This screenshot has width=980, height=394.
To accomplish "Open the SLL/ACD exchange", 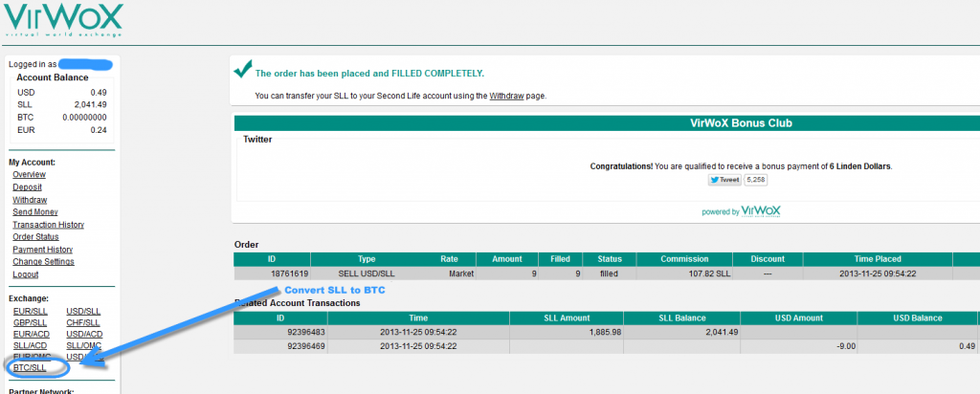I will (30, 345).
